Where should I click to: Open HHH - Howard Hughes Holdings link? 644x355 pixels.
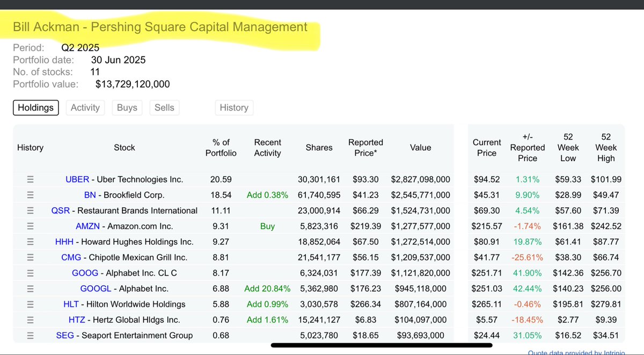[x=125, y=242]
